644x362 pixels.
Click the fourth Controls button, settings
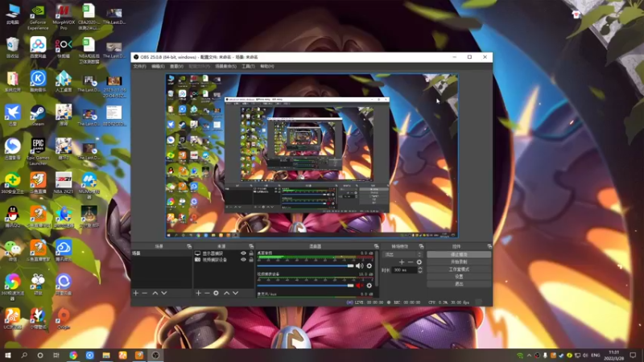tap(459, 277)
